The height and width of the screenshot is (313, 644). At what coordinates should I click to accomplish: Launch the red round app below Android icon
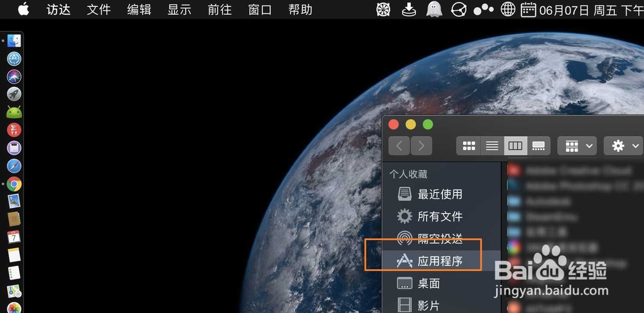click(x=14, y=130)
